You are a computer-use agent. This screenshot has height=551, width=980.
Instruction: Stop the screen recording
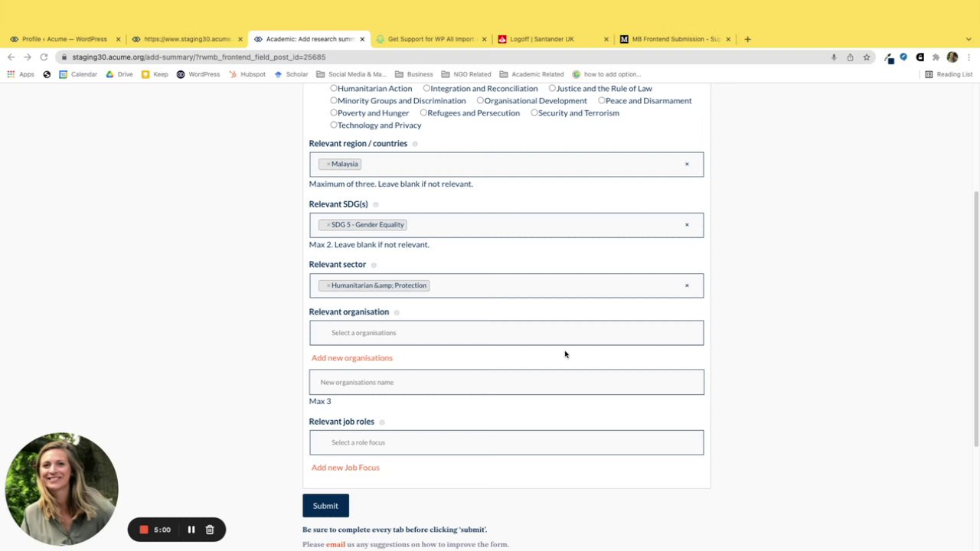point(143,530)
